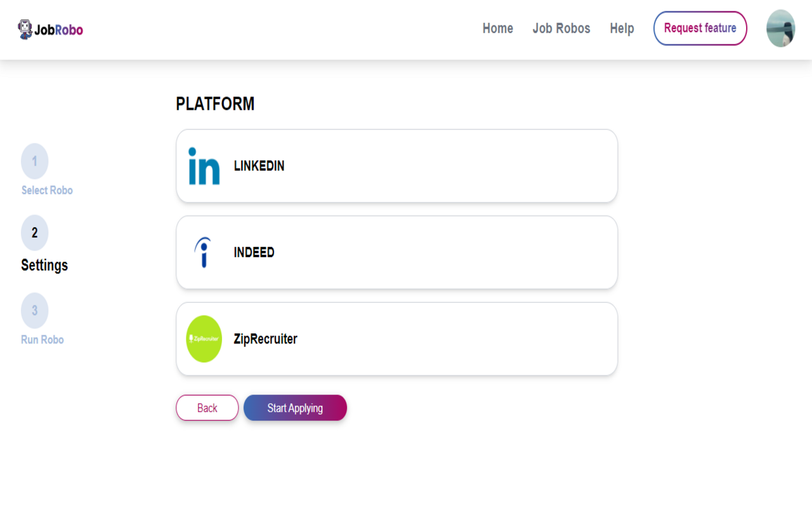Screen dimensions: 812x508
Task: Click the step 2 Settings circle
Action: tap(35, 233)
